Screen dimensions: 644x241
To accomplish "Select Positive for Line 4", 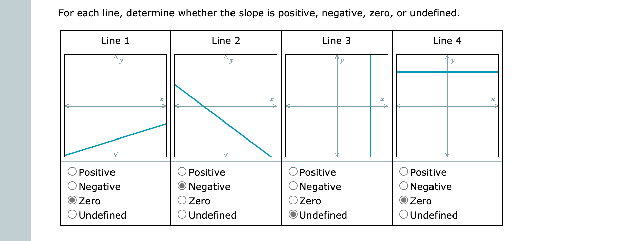I will [x=403, y=172].
